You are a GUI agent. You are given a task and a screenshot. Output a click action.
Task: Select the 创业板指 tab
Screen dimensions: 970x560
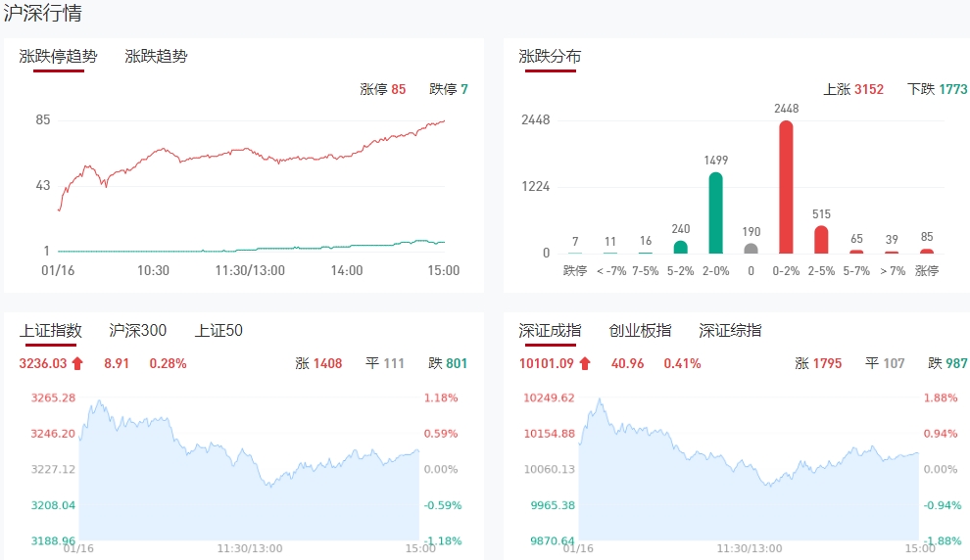(640, 331)
